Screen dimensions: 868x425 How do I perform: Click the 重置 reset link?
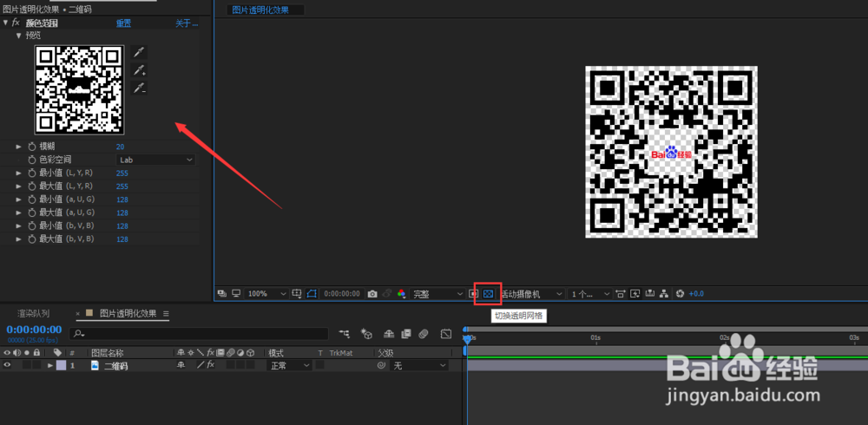click(123, 23)
